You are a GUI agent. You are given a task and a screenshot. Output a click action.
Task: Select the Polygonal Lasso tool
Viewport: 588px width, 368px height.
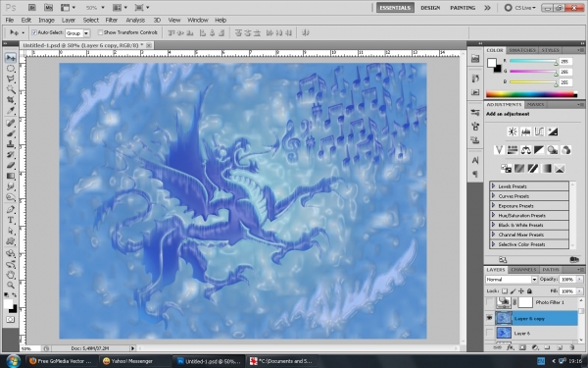click(x=11, y=79)
